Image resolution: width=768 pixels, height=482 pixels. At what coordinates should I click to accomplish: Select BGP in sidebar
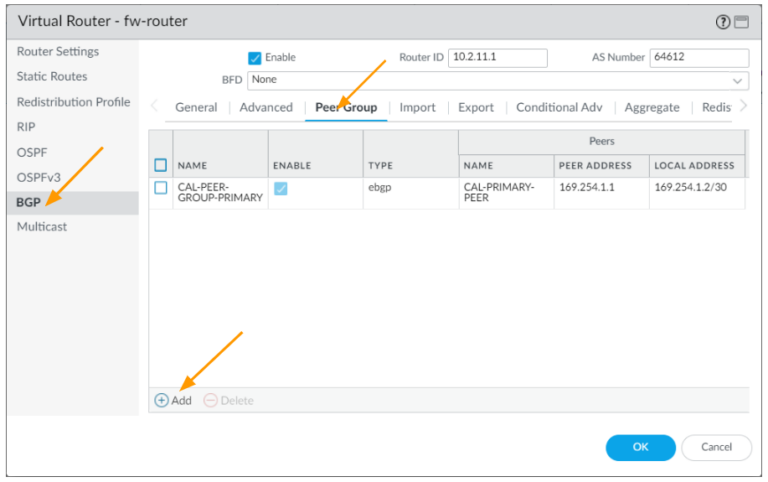[x=72, y=202]
